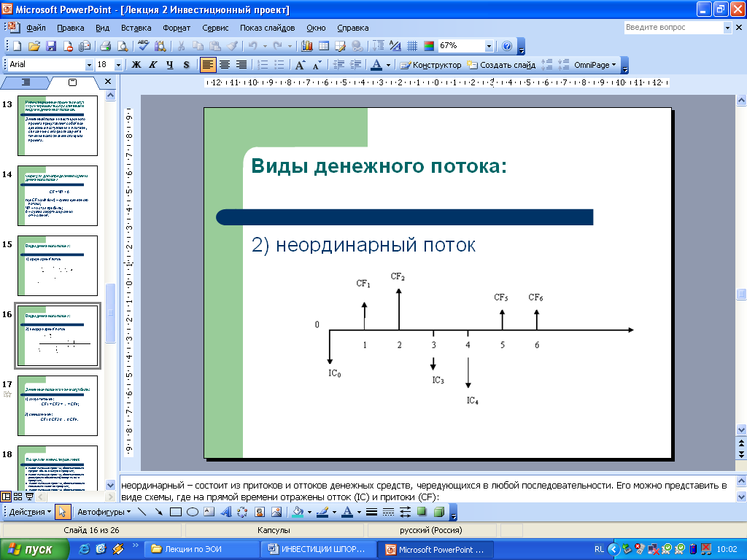Screen dimensions: 747x560
Task: Run the spelling check ABC icon
Action: pos(144,46)
